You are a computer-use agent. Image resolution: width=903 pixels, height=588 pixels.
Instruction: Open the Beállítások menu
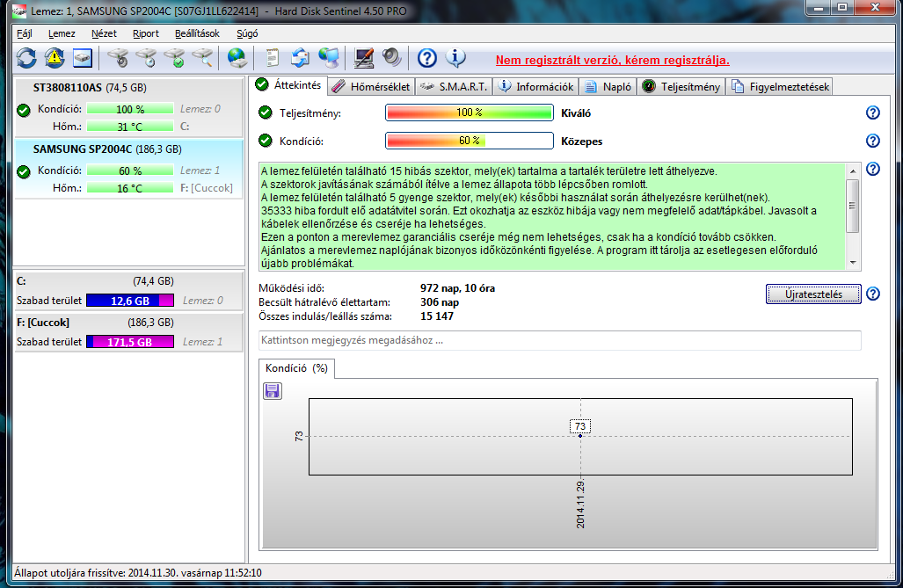tap(198, 33)
